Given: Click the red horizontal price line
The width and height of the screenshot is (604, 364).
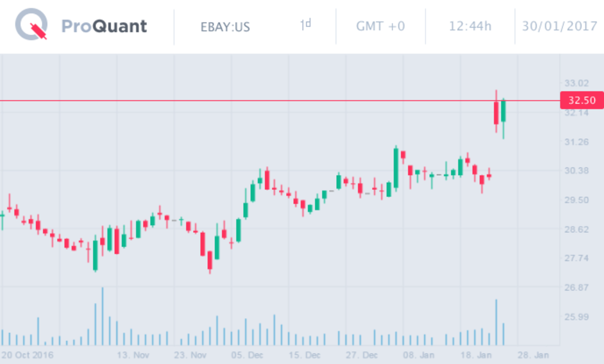Looking at the screenshot, I should click(x=252, y=101).
